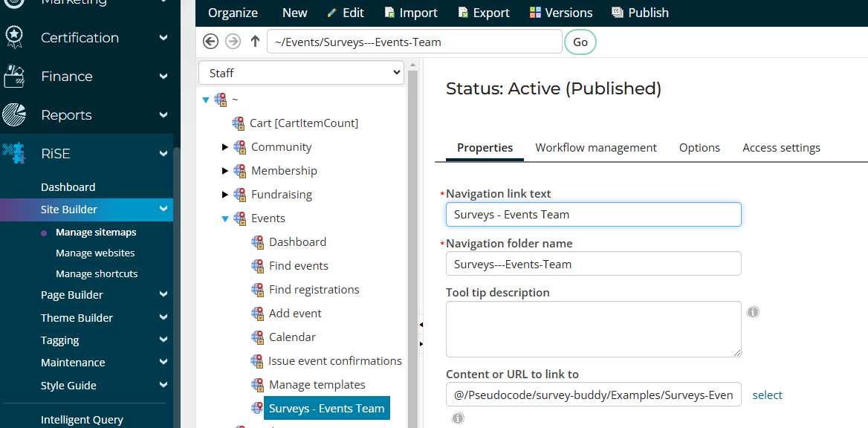
Task: Switch to the Properties tab
Action: tap(485, 148)
